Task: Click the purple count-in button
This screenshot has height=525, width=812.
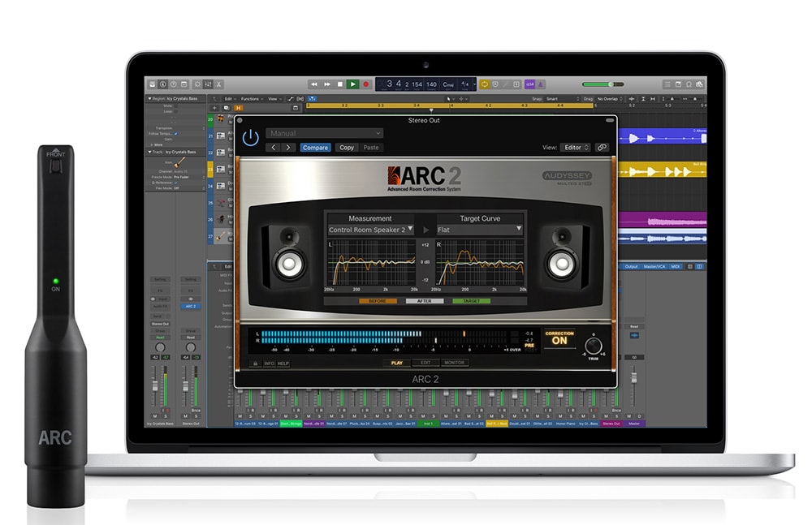Action: [x=529, y=84]
